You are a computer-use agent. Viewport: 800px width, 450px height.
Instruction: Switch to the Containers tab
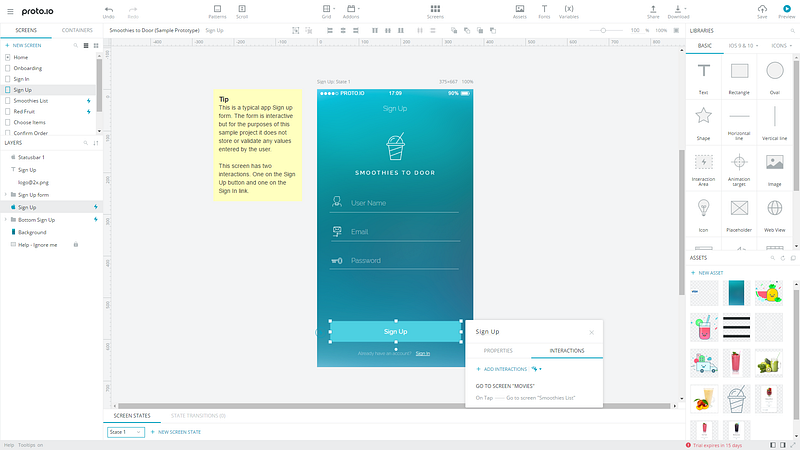pyautogui.click(x=77, y=30)
